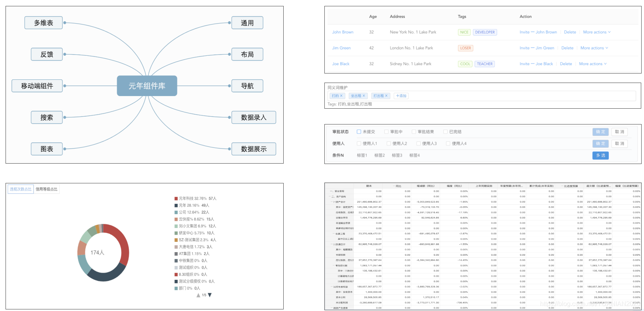Check the 使用人3 checkbox
The width and height of the screenshot is (644, 311).
click(x=418, y=144)
